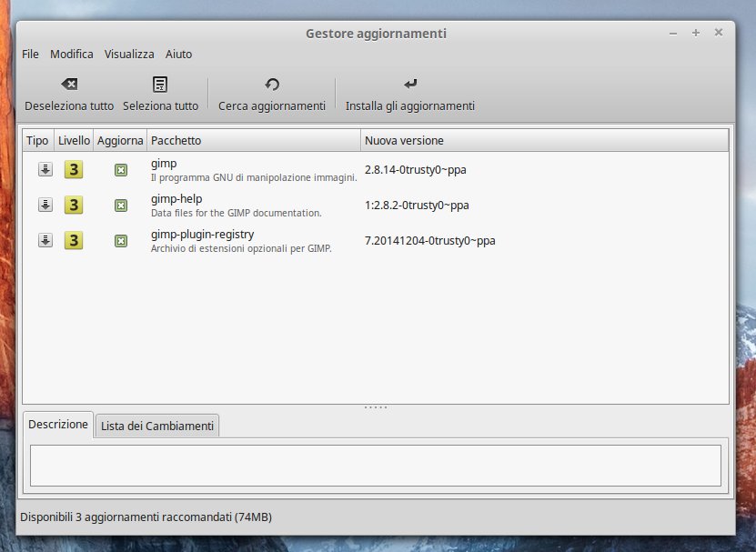Toggle the update checkbox for gimp-plugin-registry

pos(121,241)
